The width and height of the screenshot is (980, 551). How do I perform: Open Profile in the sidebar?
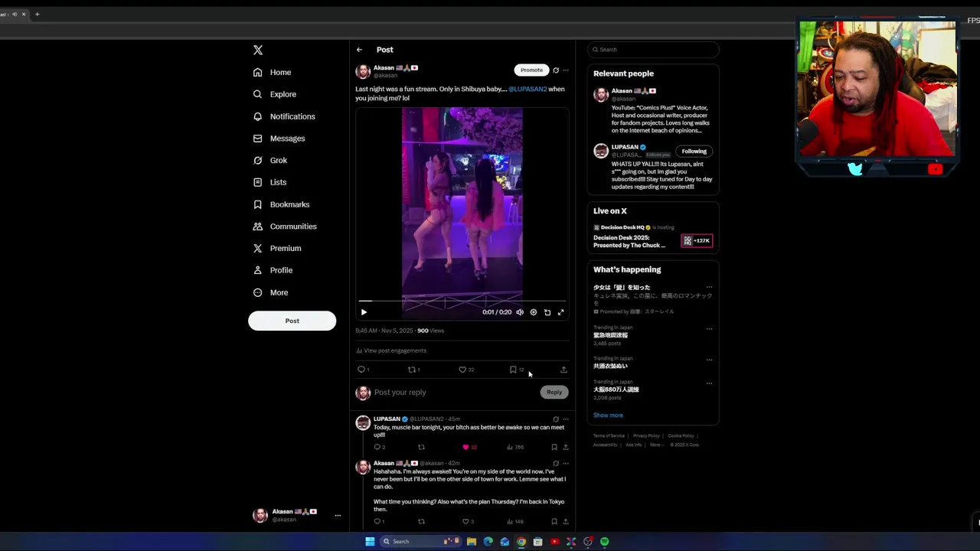(x=273, y=270)
